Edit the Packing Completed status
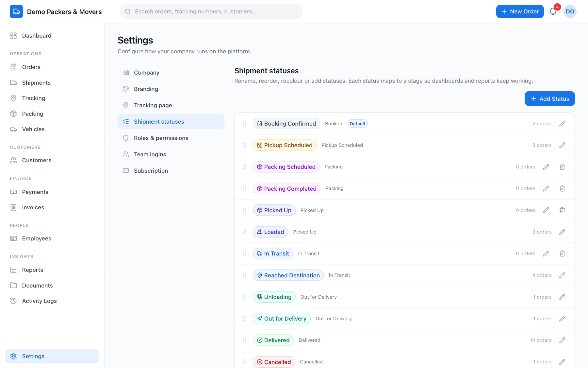This screenshot has height=368, width=588. (546, 188)
